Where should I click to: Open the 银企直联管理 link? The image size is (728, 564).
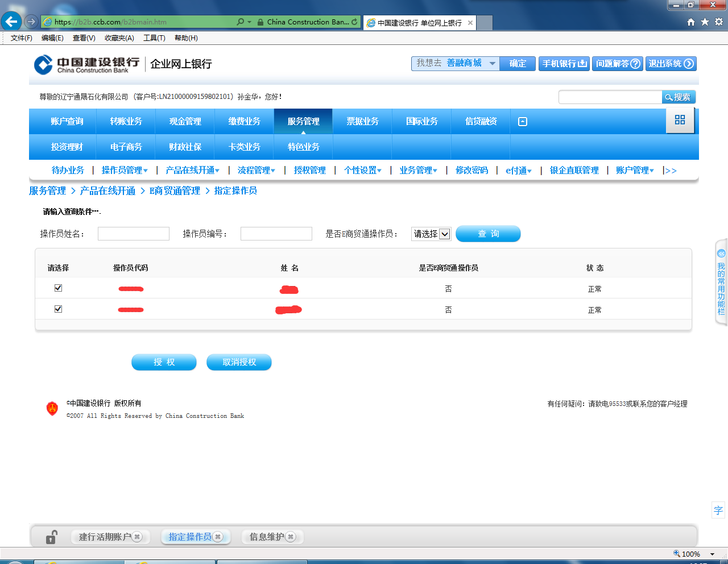[574, 171]
